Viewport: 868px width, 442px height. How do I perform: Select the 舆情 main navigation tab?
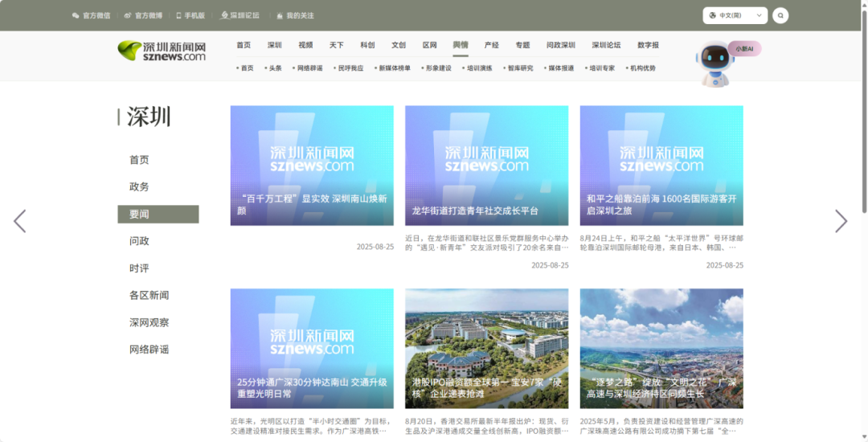(461, 45)
